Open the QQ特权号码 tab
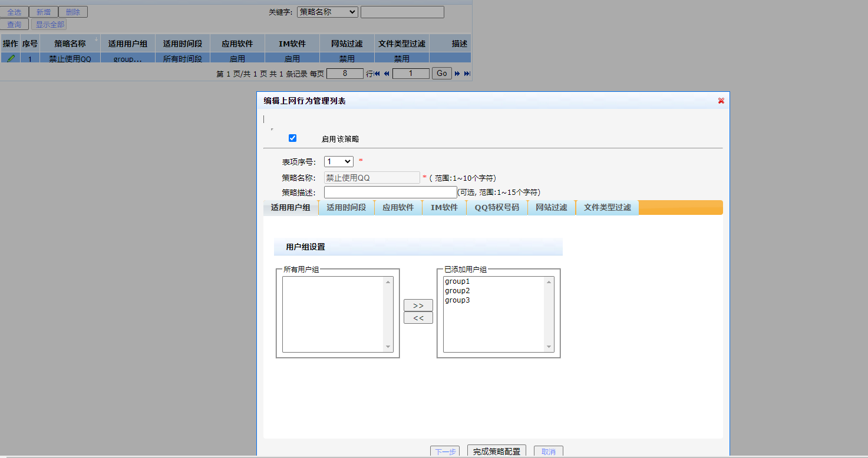 point(497,208)
